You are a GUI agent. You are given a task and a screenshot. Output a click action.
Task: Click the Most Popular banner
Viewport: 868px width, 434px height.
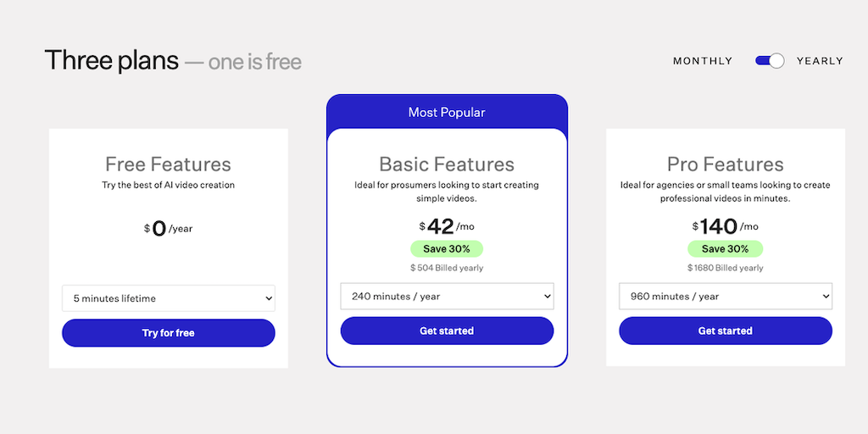(447, 112)
